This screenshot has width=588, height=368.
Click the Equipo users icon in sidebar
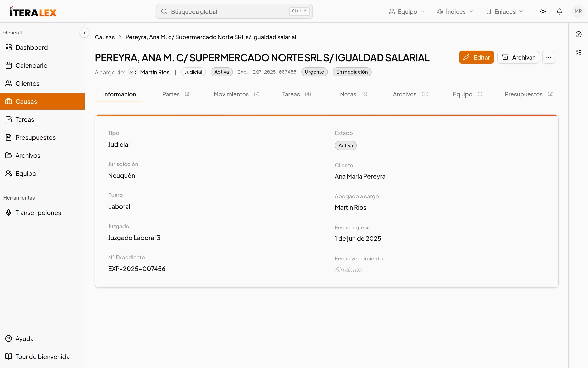pos(9,173)
